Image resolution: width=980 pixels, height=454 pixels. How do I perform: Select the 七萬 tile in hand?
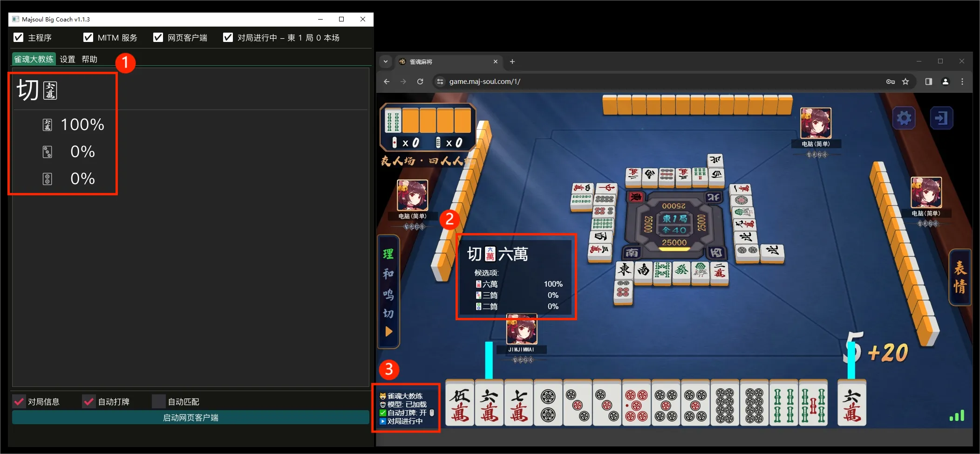pos(518,404)
